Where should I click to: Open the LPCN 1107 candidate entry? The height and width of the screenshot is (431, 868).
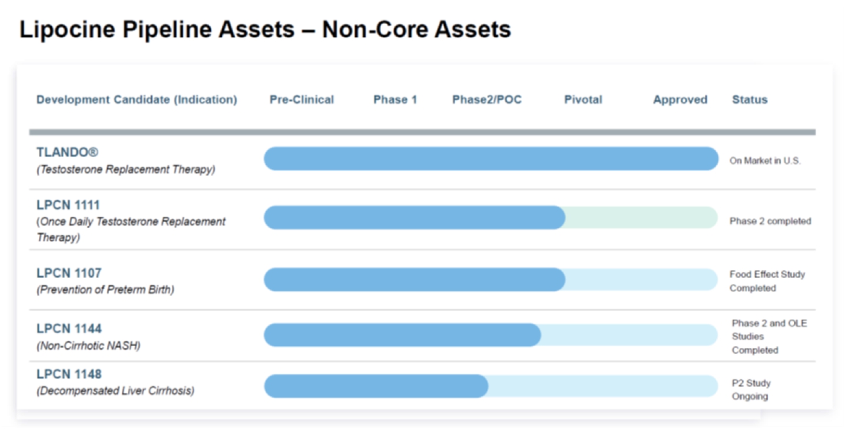69,273
